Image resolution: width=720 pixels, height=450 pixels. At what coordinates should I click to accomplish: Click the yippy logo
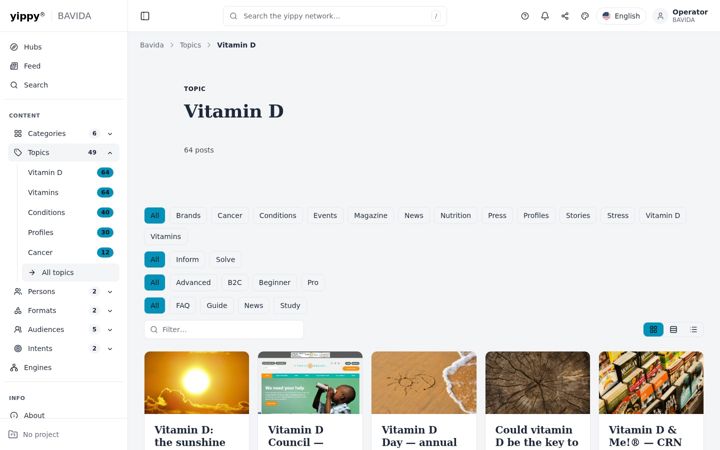click(27, 16)
